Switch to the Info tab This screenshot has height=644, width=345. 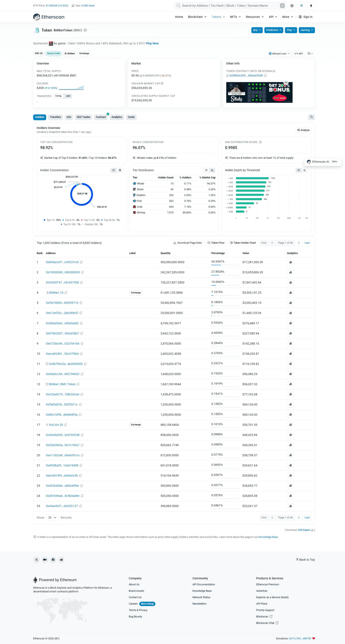[69, 117]
